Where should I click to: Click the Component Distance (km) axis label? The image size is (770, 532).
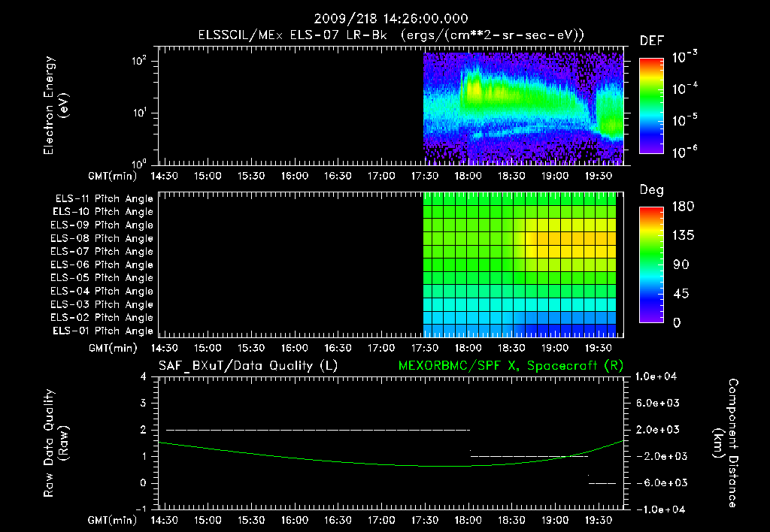pos(726,443)
